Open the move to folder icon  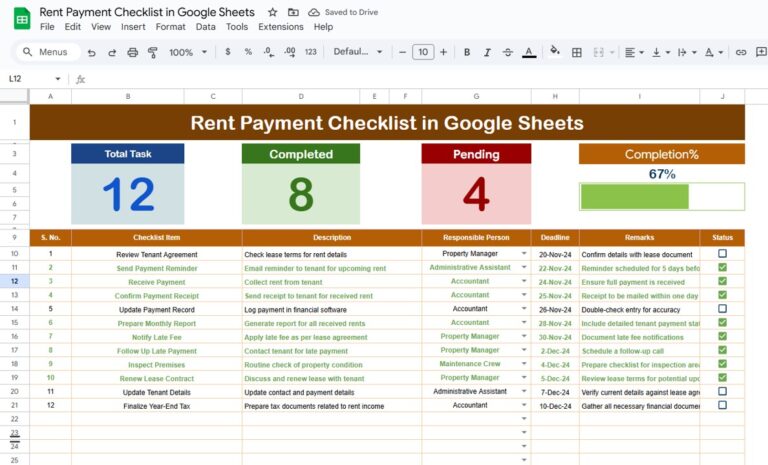[293, 12]
